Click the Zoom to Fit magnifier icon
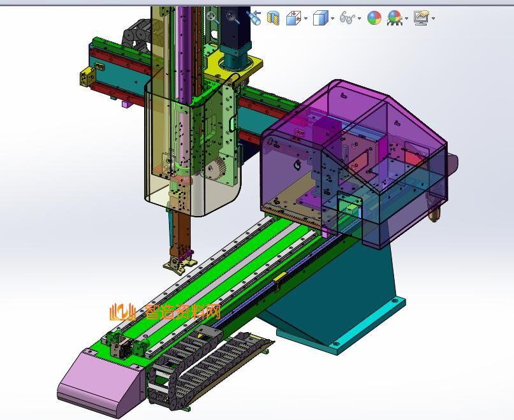This screenshot has height=420, width=514. (212, 17)
